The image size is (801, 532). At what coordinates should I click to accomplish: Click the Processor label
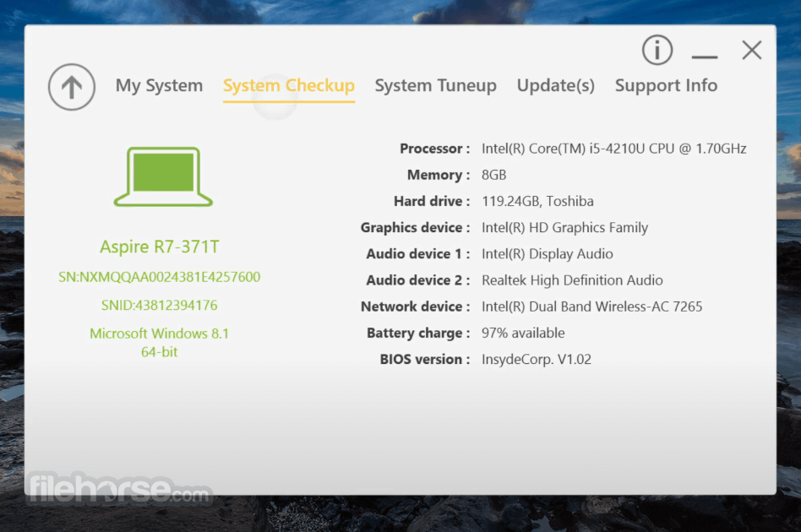435,149
